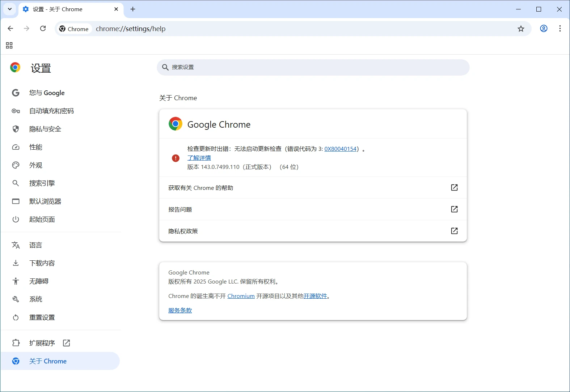Open the profile avatar icon
The width and height of the screenshot is (570, 392).
point(544,29)
